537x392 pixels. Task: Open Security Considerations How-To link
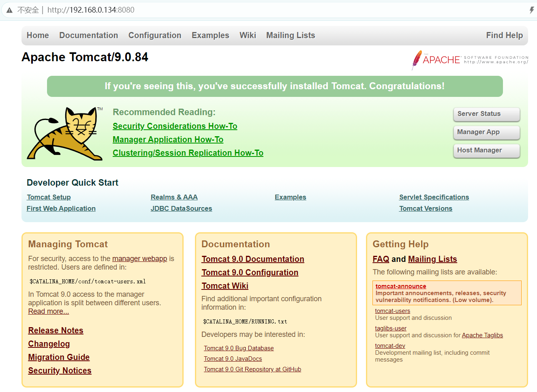click(175, 126)
